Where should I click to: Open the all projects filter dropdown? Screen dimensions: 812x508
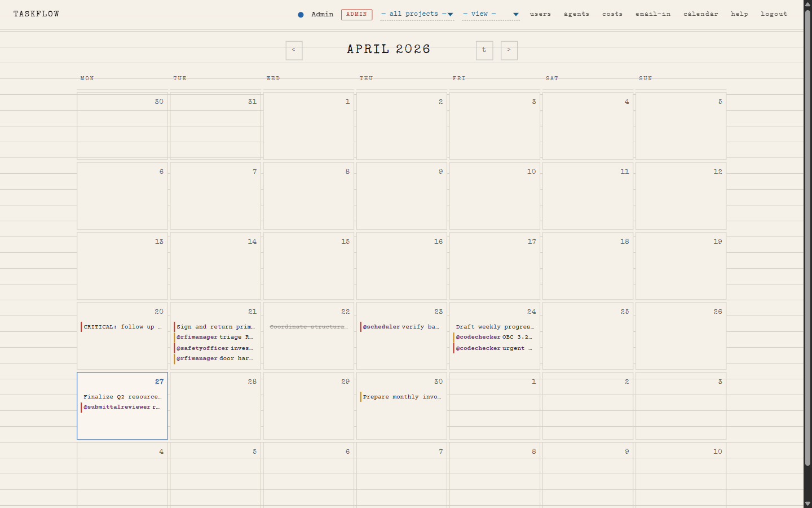pyautogui.click(x=412, y=14)
